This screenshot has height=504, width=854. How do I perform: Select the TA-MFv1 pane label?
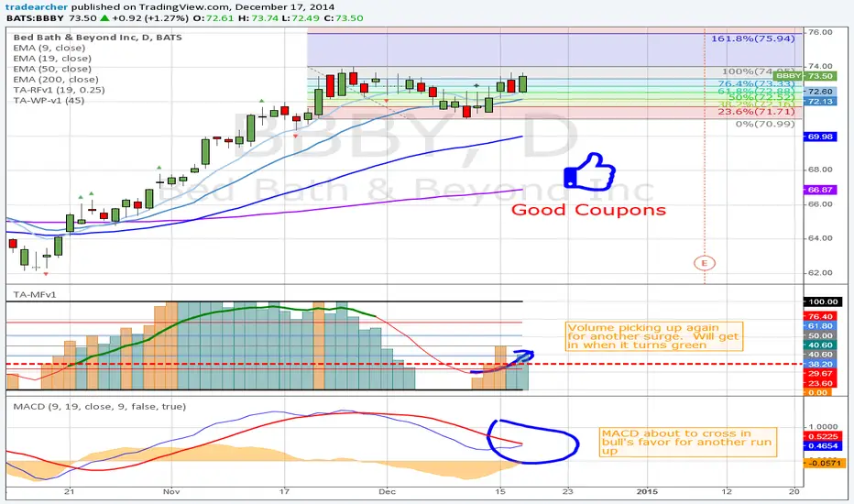point(35,295)
